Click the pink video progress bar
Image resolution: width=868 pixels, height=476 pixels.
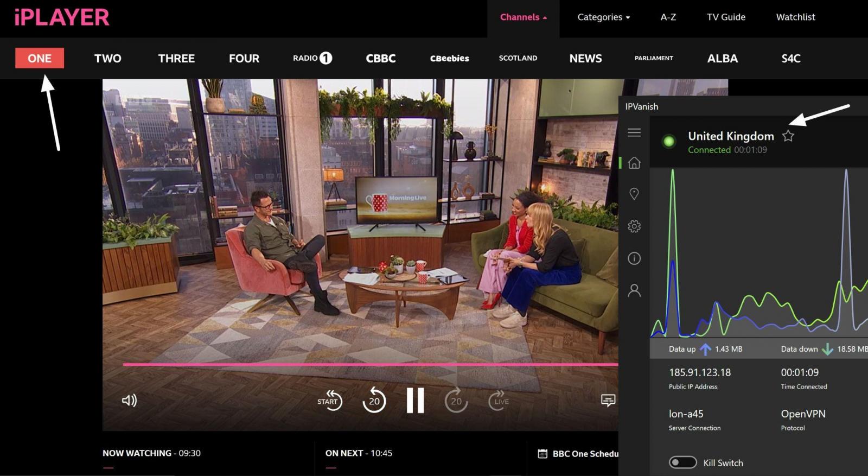point(369,364)
